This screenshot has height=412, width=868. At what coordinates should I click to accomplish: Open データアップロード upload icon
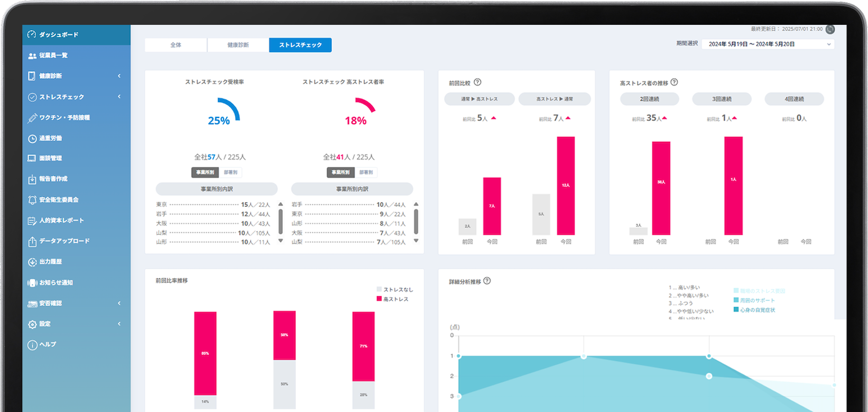pos(32,241)
